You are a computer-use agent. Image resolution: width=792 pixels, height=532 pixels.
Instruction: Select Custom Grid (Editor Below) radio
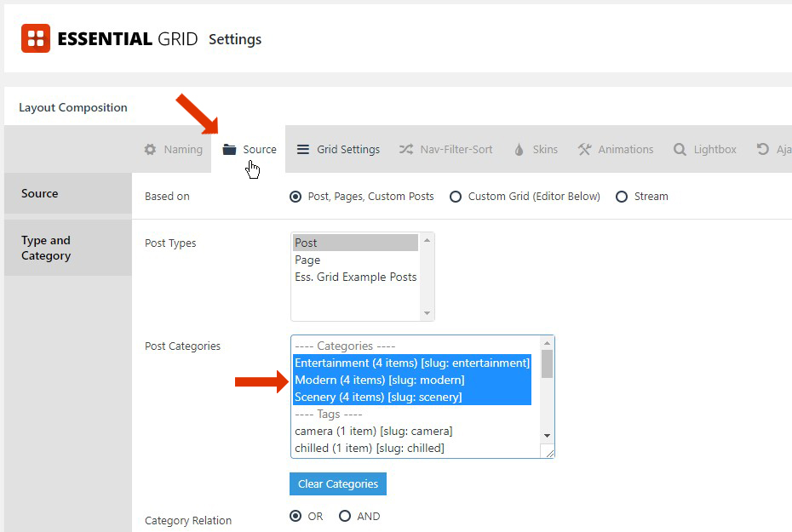click(x=456, y=197)
